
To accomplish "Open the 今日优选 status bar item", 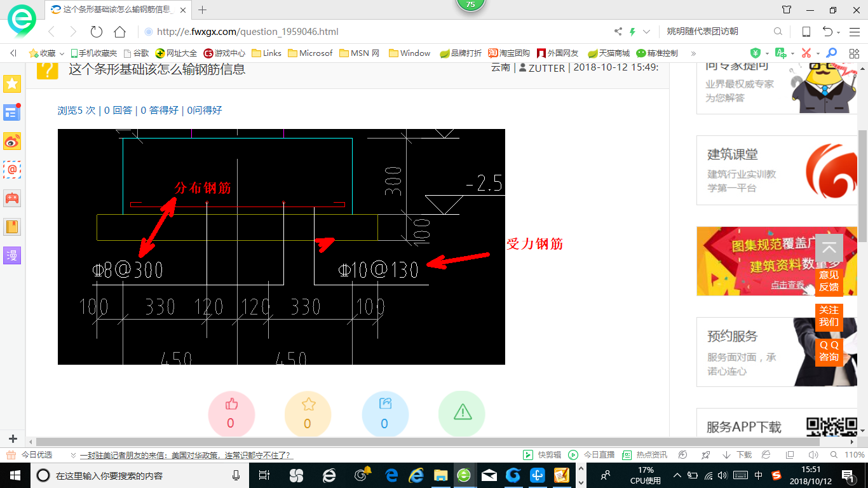I will (29, 455).
